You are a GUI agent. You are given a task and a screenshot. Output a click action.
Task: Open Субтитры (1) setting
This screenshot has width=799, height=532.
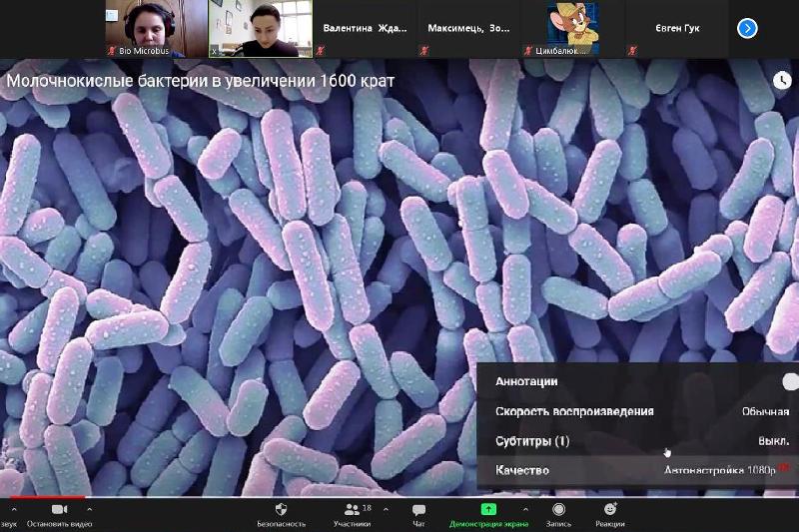pos(637,441)
